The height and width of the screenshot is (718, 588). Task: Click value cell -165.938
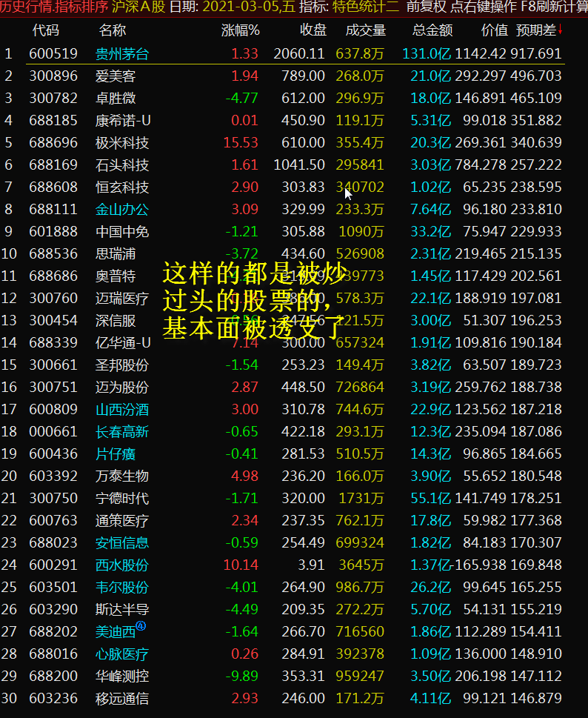click(x=480, y=565)
